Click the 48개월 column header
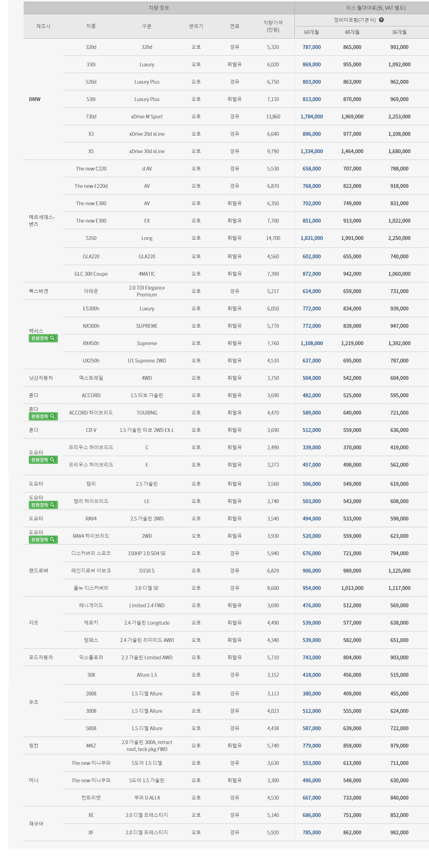This screenshot has height=868, width=429. click(x=352, y=32)
